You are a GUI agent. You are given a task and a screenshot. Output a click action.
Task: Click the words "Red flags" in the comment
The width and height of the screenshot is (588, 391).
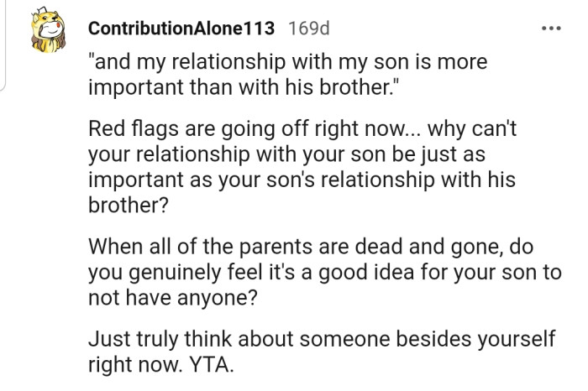(x=134, y=129)
